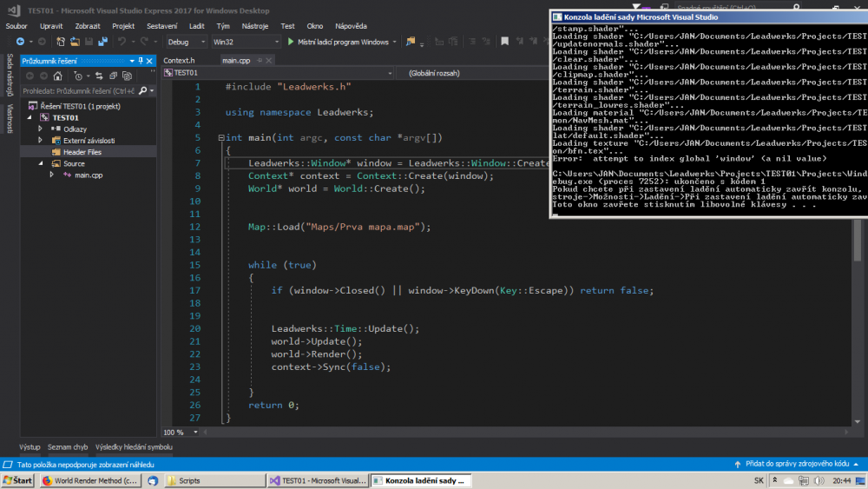Click the Solution Explorer search field

click(x=78, y=90)
